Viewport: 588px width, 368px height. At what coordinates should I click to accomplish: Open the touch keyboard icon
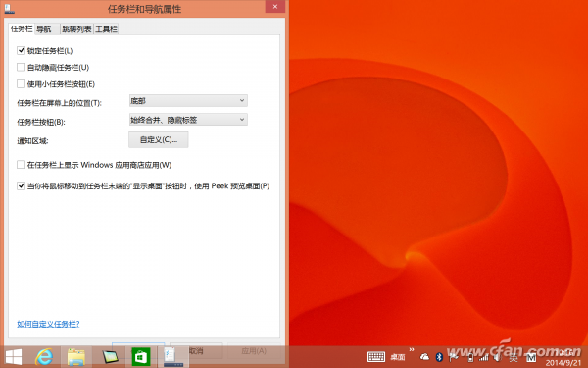coord(376,357)
